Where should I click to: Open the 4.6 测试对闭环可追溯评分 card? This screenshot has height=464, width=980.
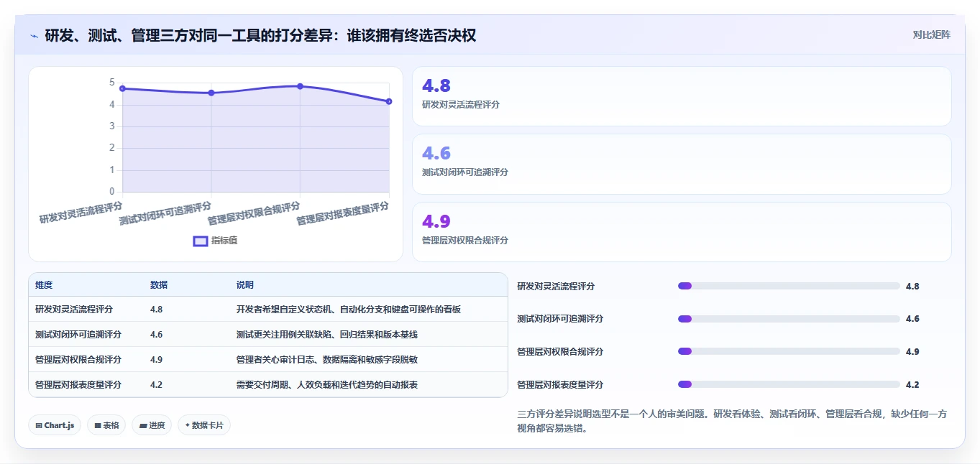click(681, 164)
